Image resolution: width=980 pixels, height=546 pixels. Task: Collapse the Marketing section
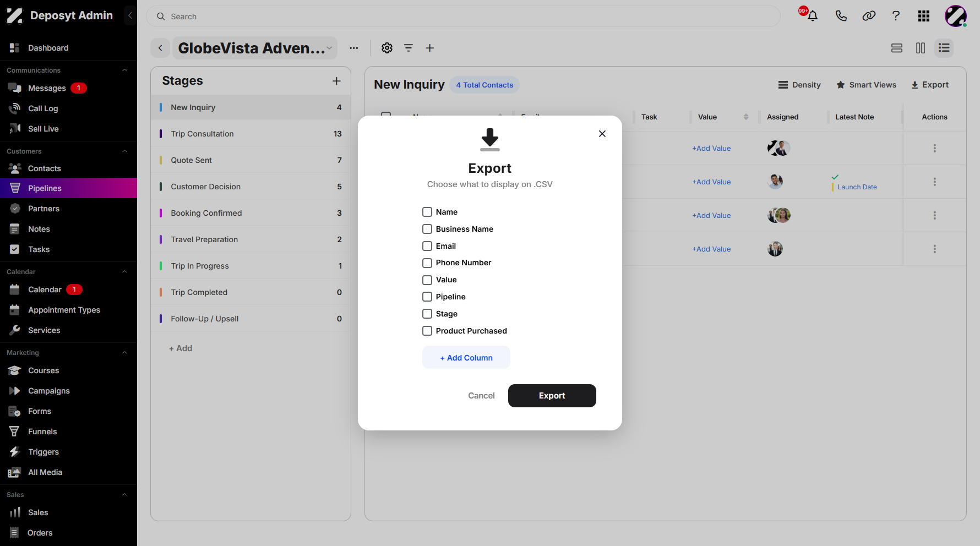124,353
